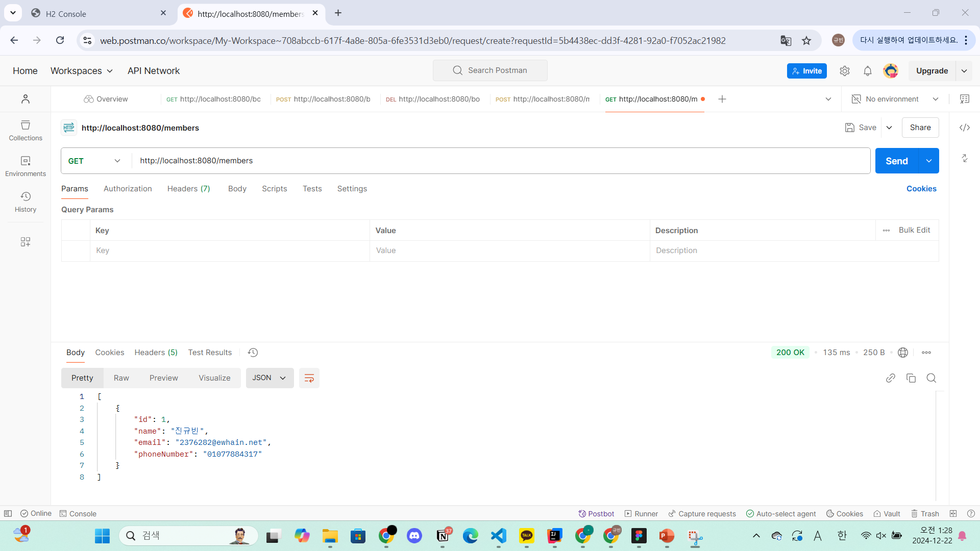Open the Headers (5) response tab

point(156,353)
